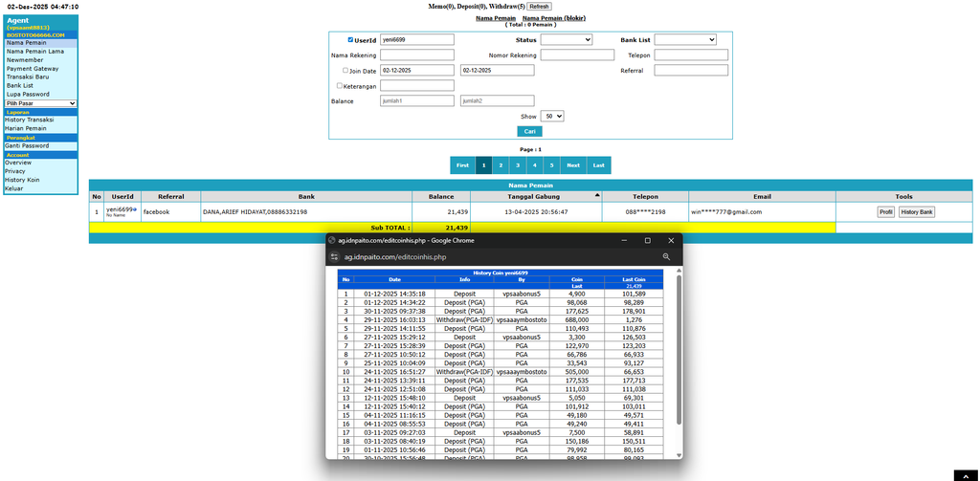Click popup scrollbar up arrow
980x481 pixels.
(679, 272)
